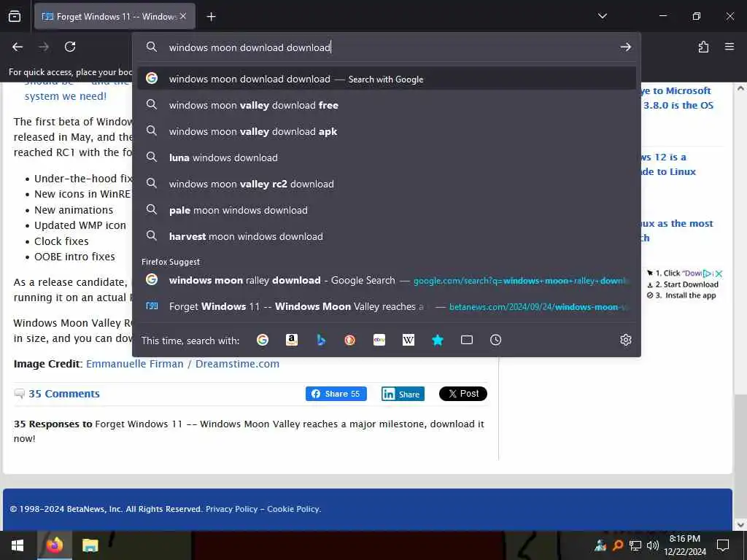Viewport: 747px width, 560px height.
Task: Go forward with the forward arrow
Action: pos(44,47)
